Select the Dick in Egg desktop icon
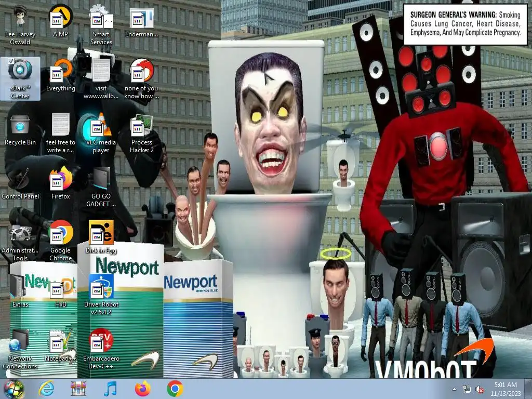Screen dimensions: 532x399 coord(101,237)
